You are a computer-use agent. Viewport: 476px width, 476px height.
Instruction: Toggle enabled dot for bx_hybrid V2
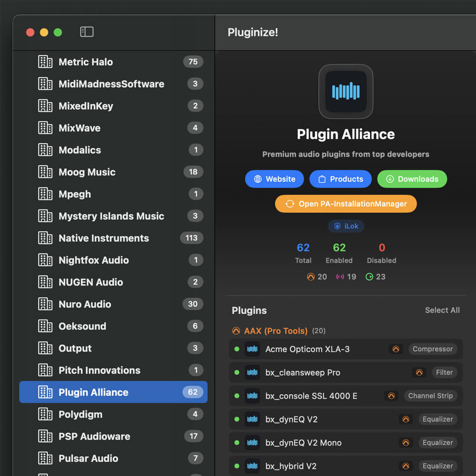point(237,466)
